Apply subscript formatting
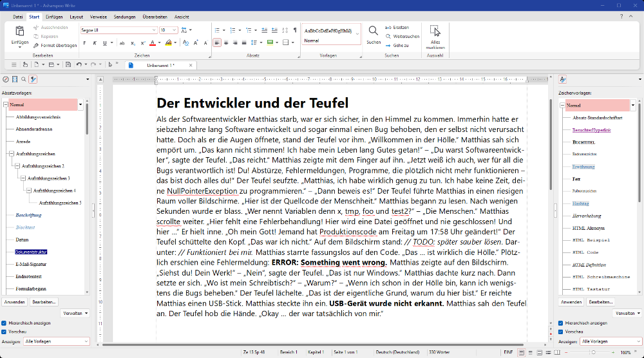This screenshot has width=644, height=358. [x=133, y=42]
